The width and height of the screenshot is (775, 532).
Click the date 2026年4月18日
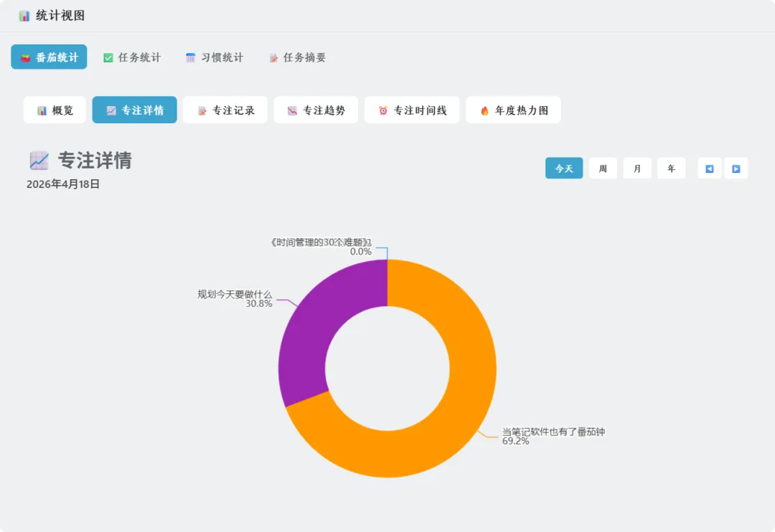[62, 184]
